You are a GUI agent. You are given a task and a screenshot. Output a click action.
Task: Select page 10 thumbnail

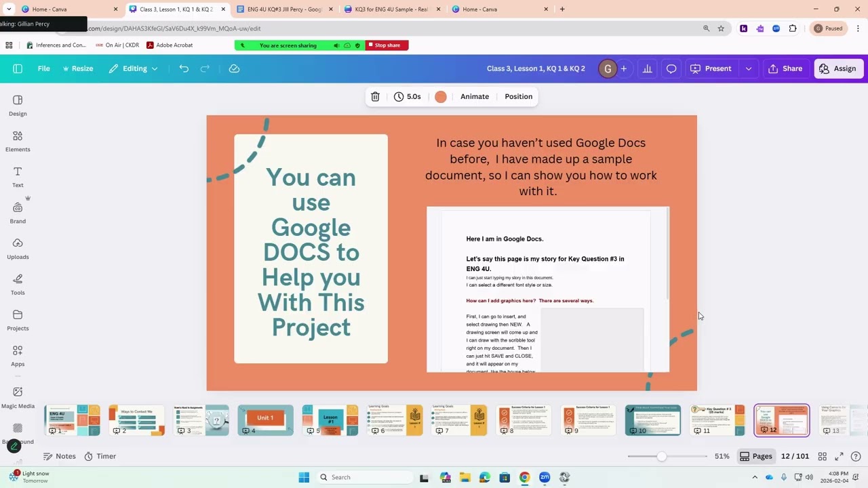click(652, 420)
